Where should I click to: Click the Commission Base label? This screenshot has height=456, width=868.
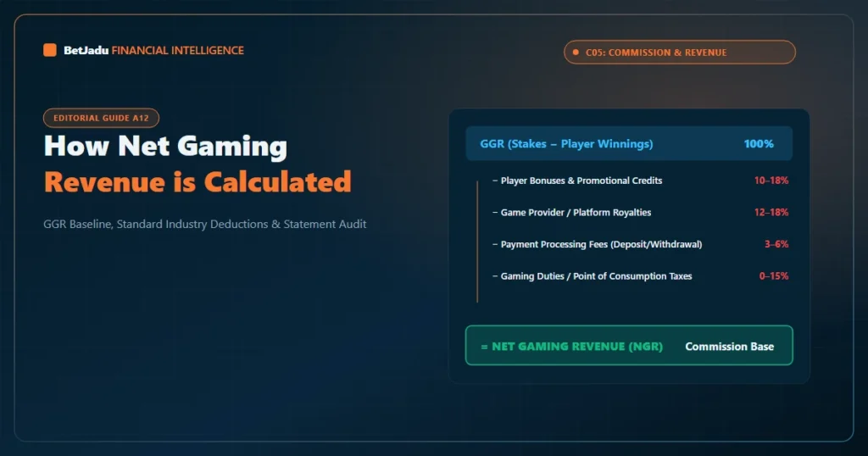(730, 347)
